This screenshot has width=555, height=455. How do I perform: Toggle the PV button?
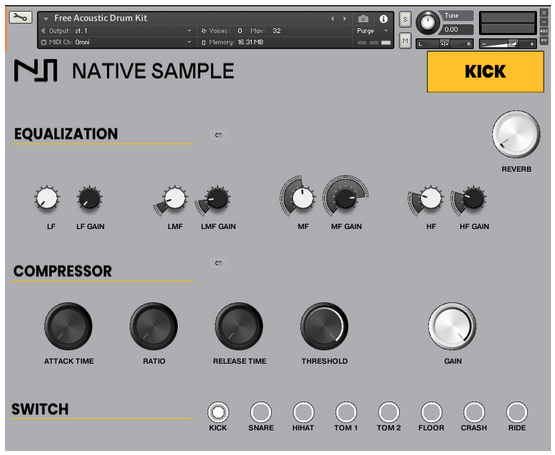click(544, 41)
